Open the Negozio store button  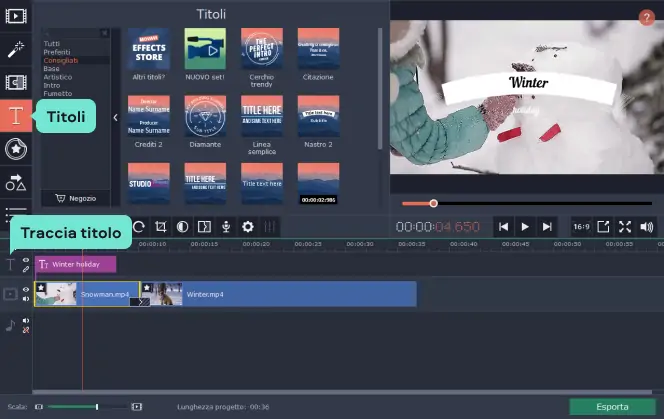pyautogui.click(x=76, y=198)
